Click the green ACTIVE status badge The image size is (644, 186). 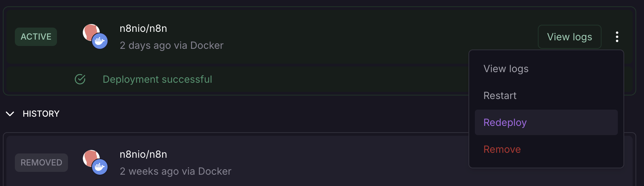click(x=36, y=37)
